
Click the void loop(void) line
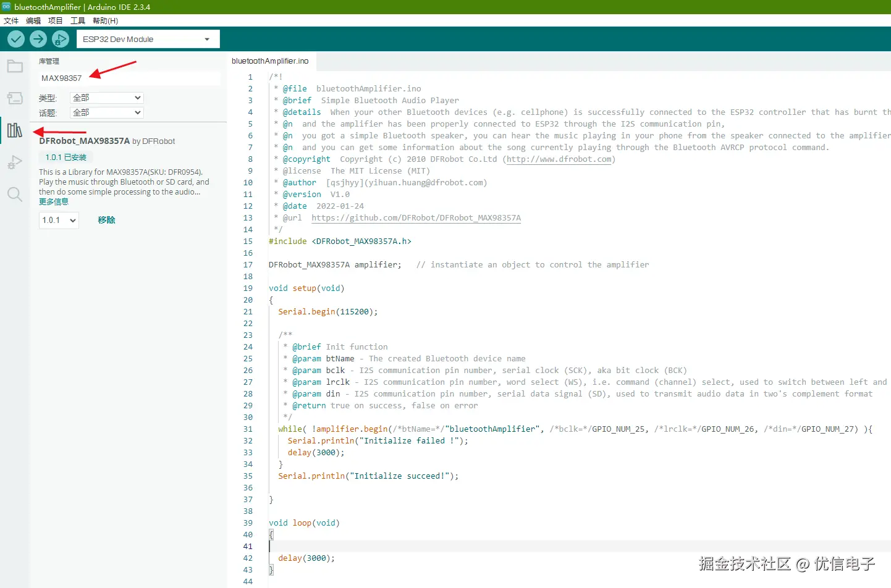pos(304,523)
